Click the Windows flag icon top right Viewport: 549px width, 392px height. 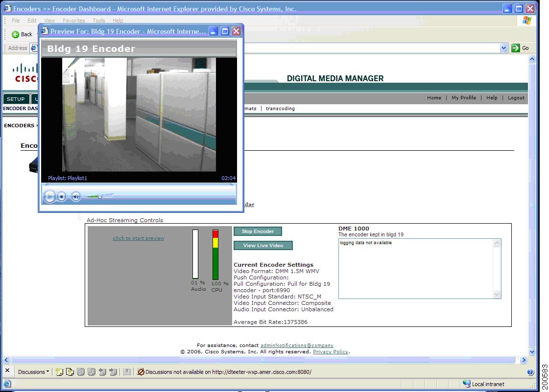point(527,20)
